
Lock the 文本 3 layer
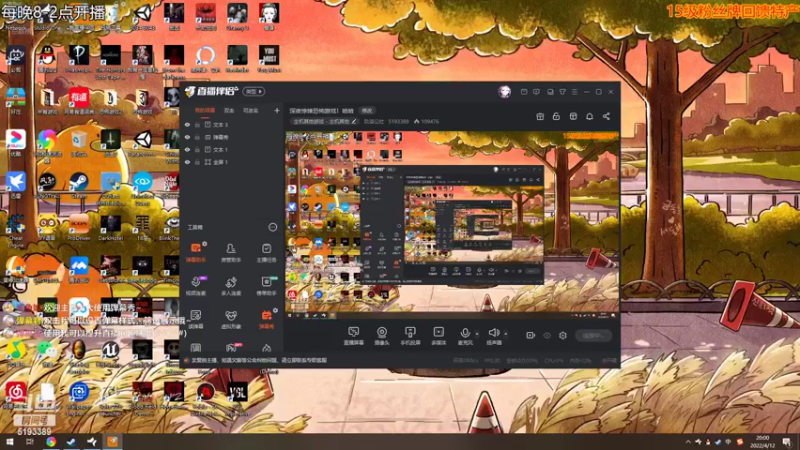coord(197,124)
